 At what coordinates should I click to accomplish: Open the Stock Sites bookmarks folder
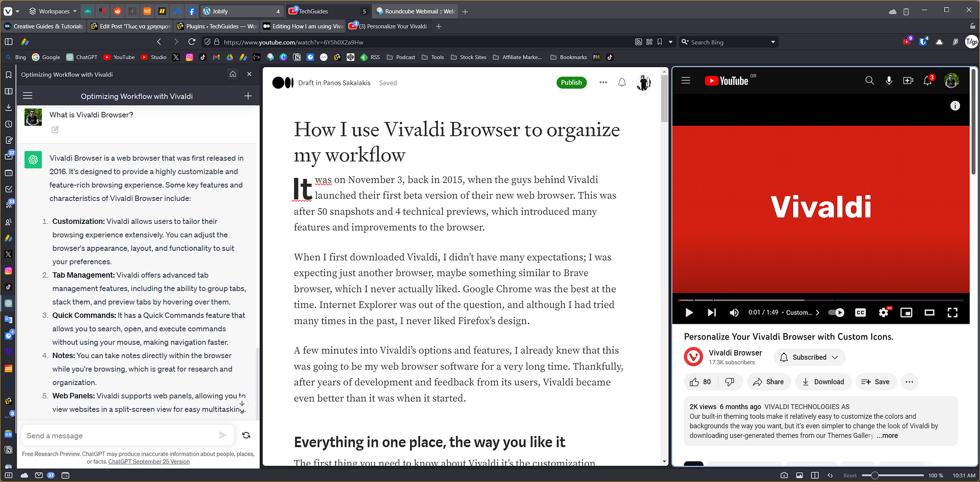[x=468, y=57]
